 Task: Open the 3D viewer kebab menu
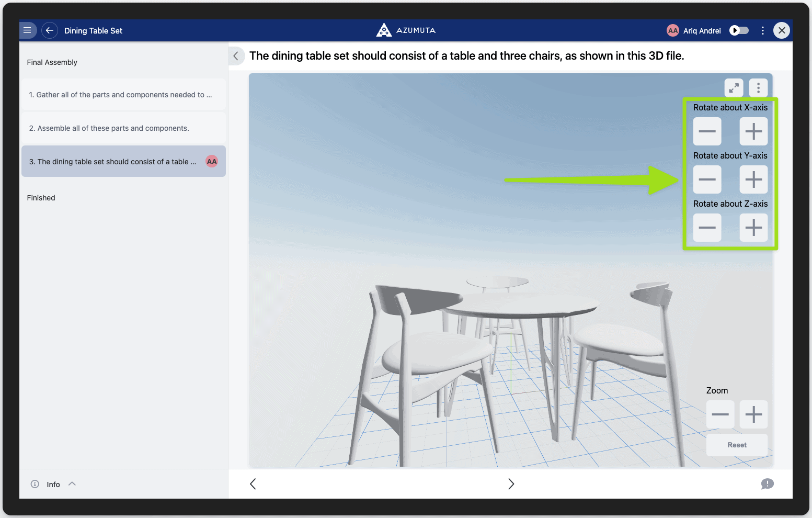click(758, 88)
